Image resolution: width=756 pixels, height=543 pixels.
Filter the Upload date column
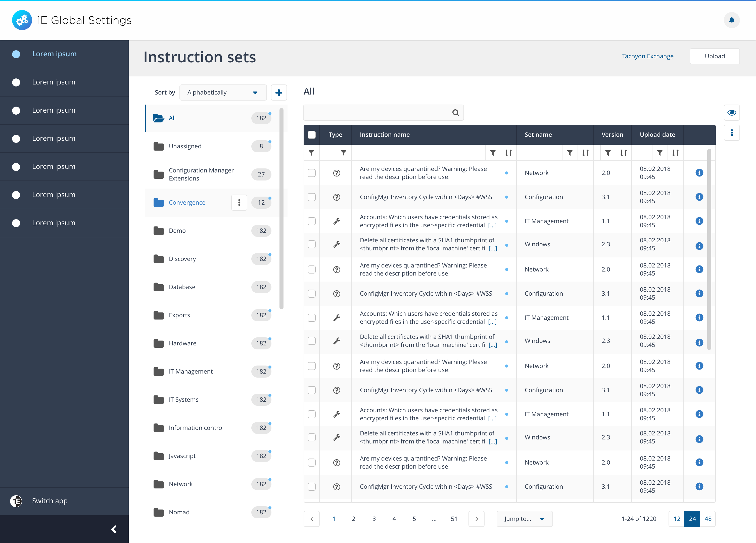(660, 153)
